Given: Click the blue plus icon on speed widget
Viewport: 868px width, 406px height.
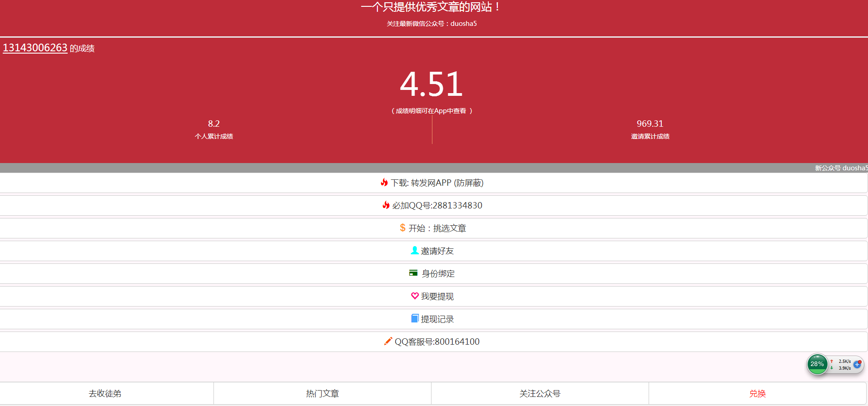Looking at the screenshot, I should tap(857, 364).
